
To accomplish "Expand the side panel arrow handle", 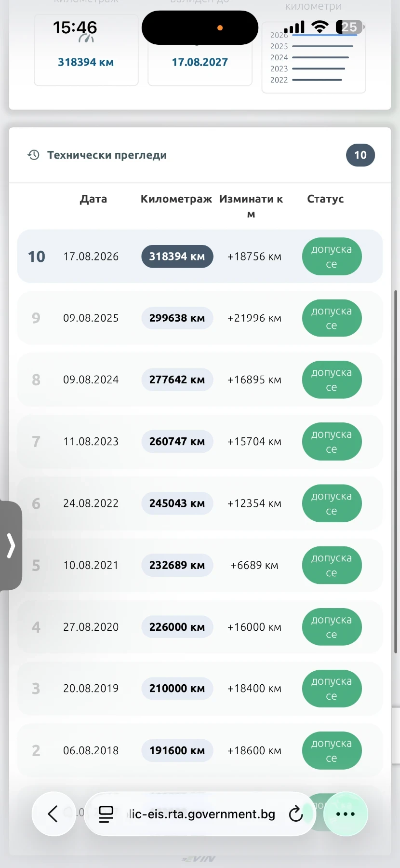I will (11, 545).
